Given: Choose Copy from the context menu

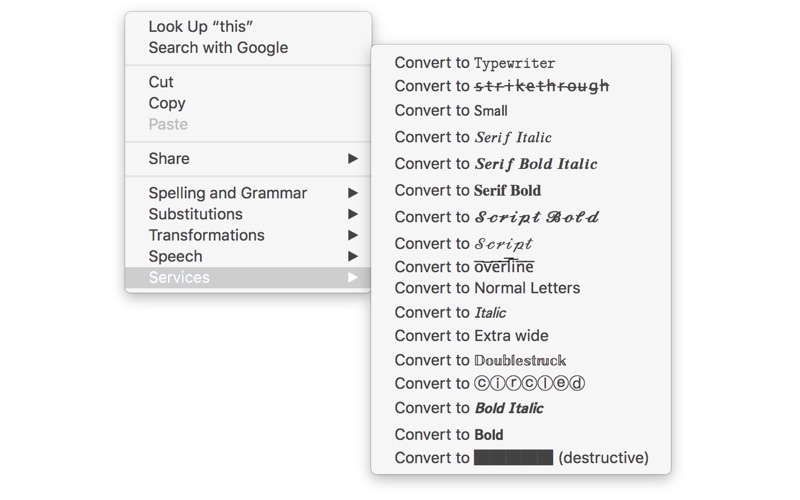Looking at the screenshot, I should tap(167, 103).
